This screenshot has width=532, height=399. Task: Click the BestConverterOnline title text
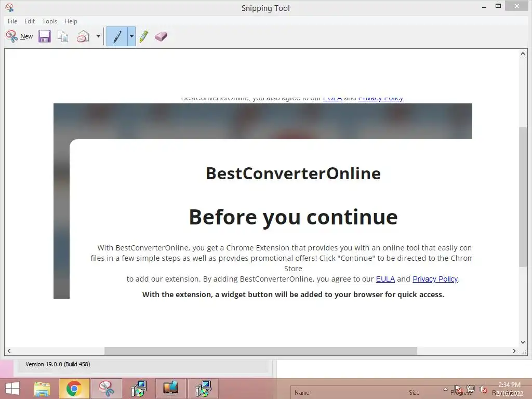293,174
